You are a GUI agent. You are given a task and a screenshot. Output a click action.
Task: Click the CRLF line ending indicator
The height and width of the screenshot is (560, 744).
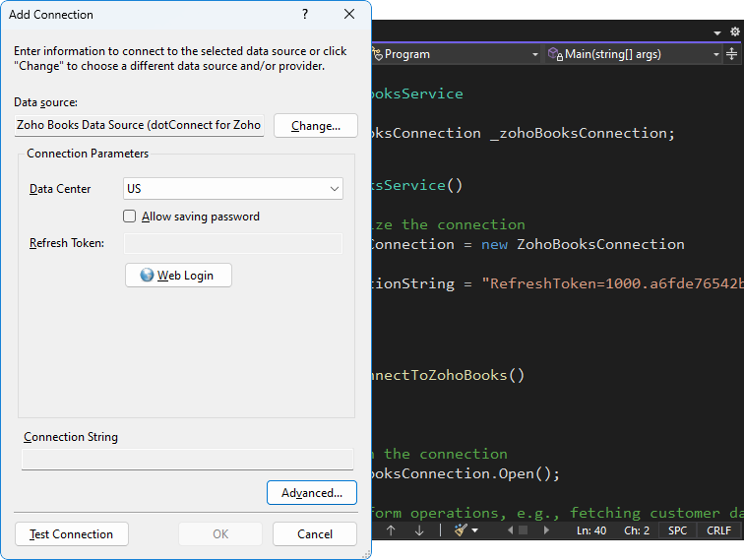pyautogui.click(x=718, y=530)
